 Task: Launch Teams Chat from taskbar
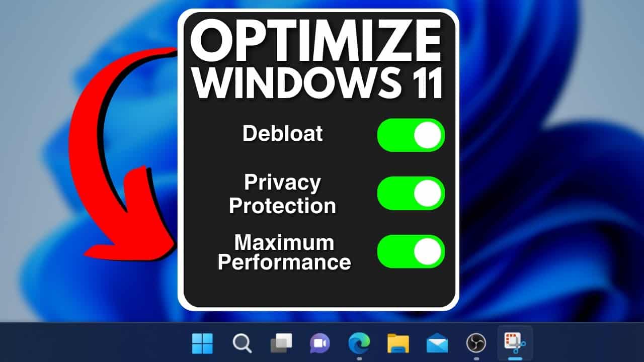[320, 344]
